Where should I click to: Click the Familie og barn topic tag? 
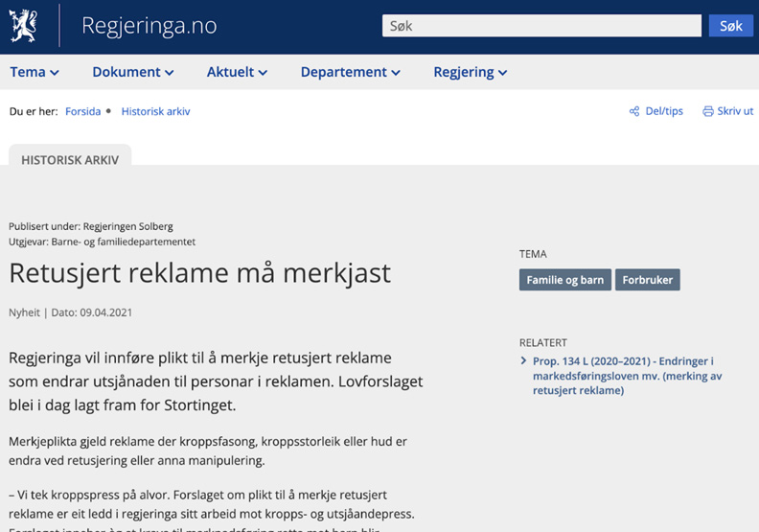[565, 280]
